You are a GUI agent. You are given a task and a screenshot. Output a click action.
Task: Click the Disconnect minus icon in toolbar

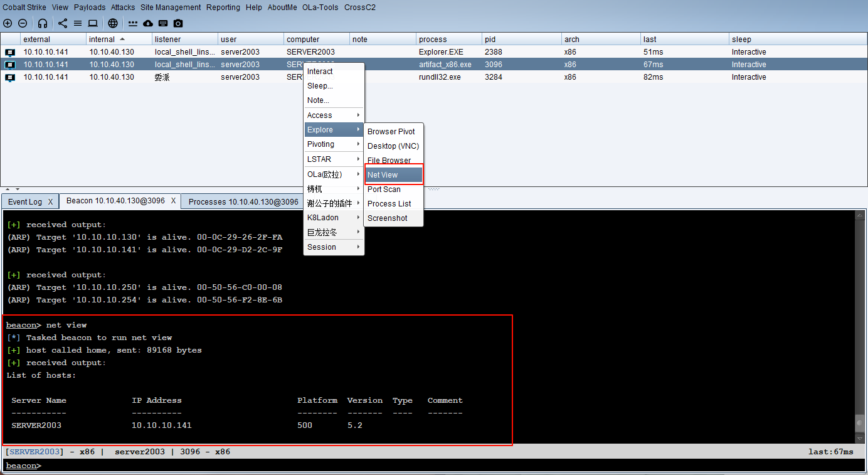pyautogui.click(x=23, y=23)
